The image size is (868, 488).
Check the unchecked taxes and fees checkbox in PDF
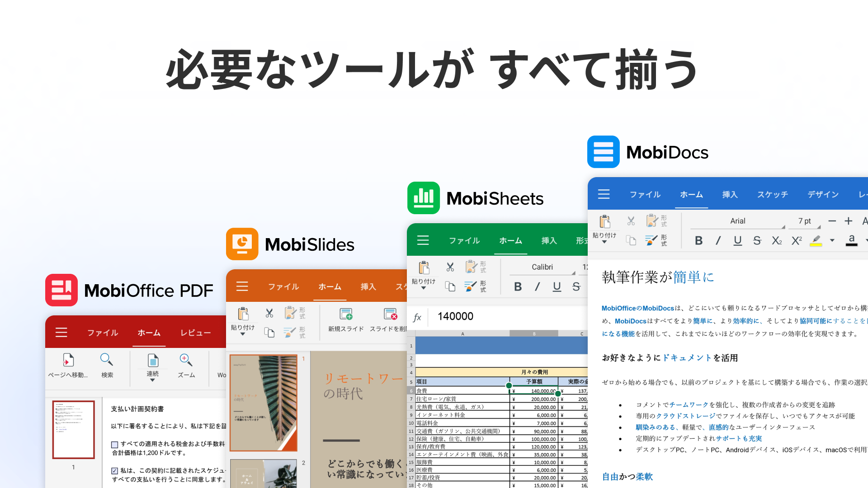coord(115,445)
